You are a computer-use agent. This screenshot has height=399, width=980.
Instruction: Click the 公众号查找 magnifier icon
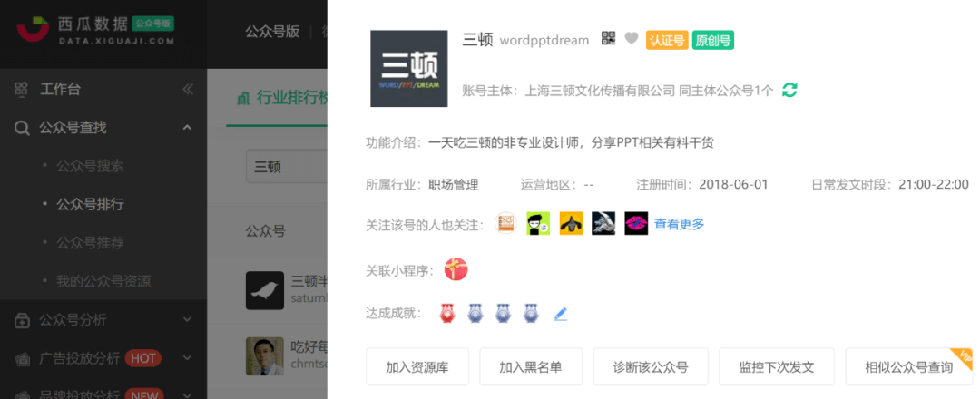pos(22,128)
